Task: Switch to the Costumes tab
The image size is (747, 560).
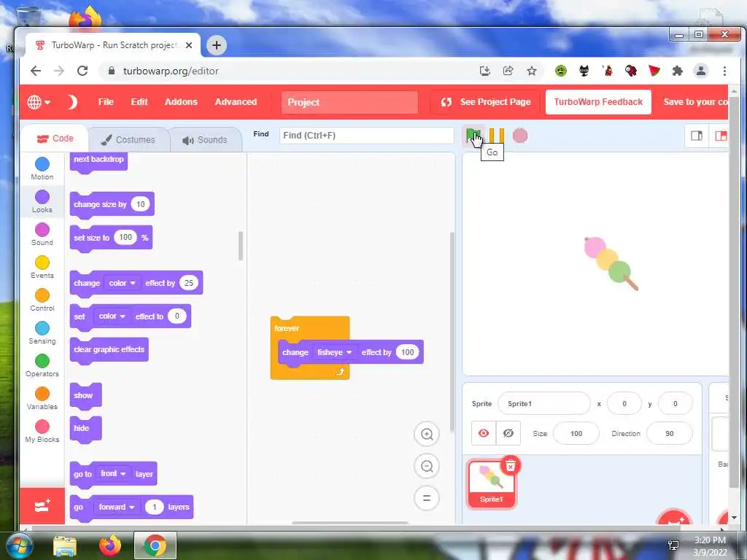Action: (128, 139)
